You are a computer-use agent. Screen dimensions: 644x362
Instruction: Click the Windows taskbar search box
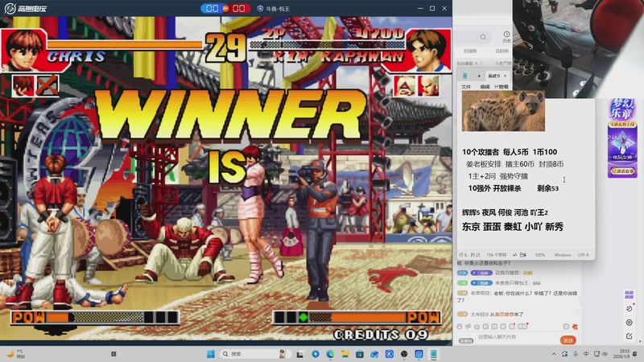tap(254, 354)
